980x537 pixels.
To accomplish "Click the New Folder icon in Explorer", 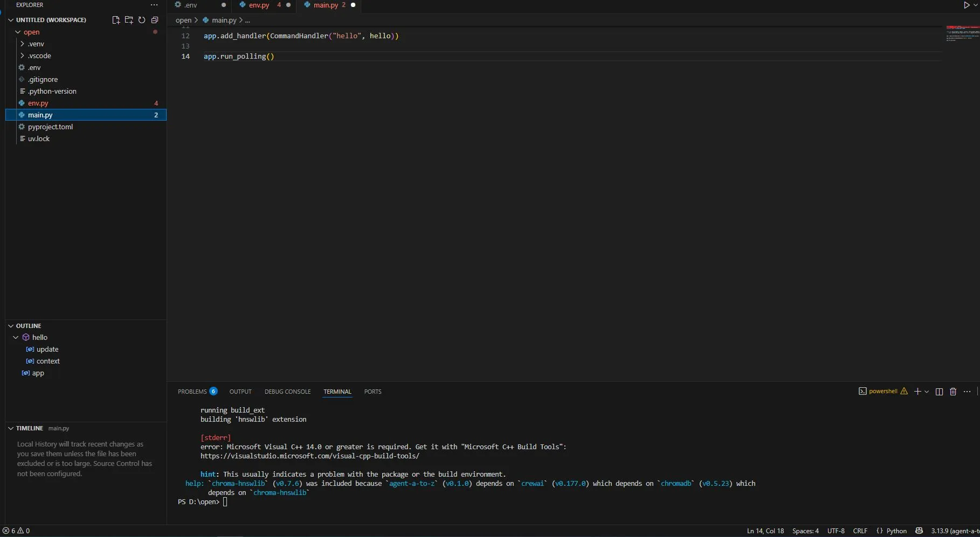I will [129, 20].
